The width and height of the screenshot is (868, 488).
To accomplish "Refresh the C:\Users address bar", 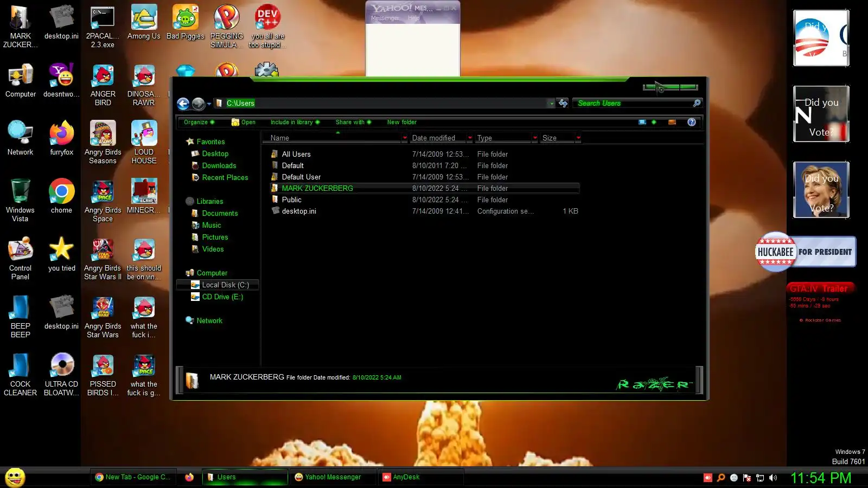I will (x=563, y=103).
